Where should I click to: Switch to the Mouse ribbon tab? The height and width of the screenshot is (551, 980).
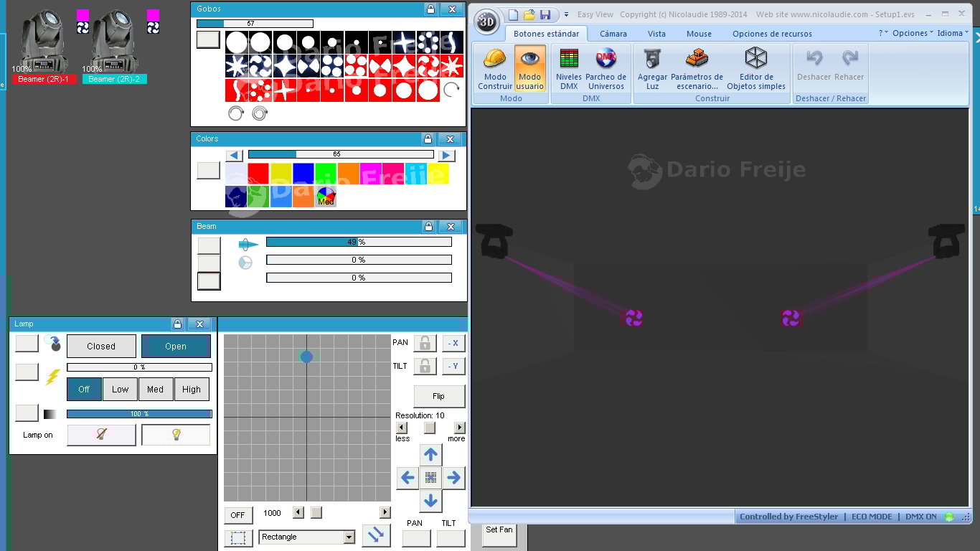699,34
